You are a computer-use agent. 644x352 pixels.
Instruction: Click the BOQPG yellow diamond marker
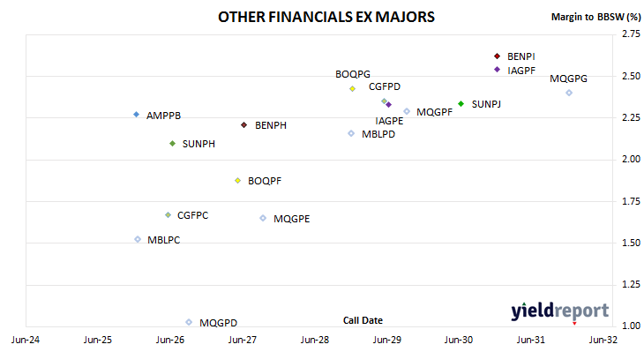pyautogui.click(x=352, y=89)
